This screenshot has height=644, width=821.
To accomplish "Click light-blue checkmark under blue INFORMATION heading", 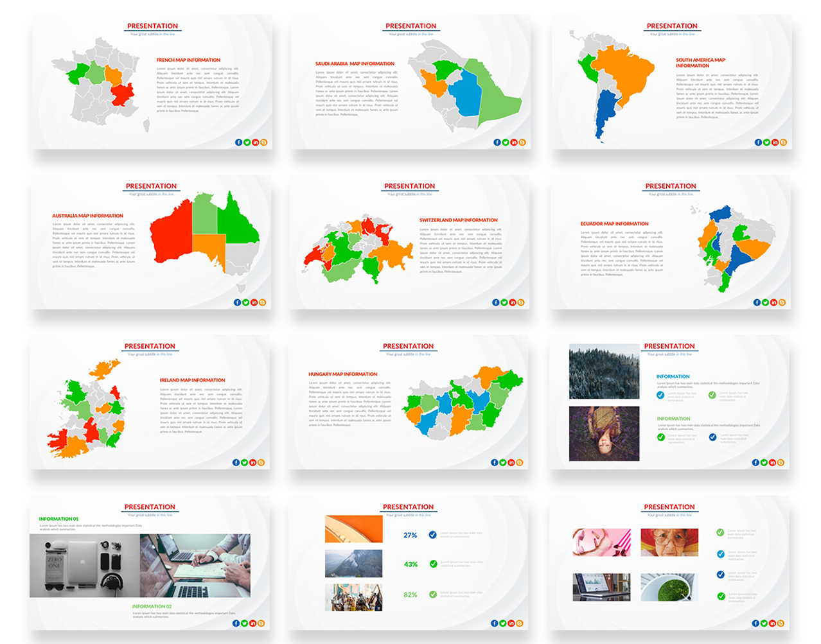I will (x=660, y=395).
